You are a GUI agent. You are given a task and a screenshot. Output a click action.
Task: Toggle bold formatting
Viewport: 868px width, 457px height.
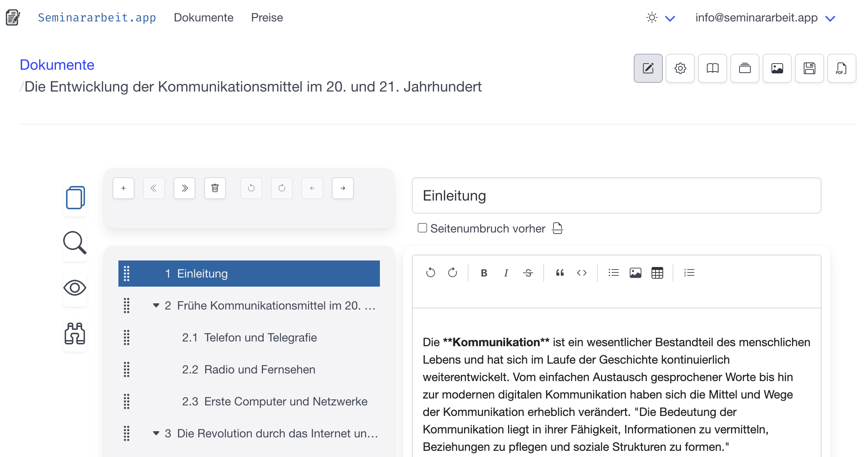[x=484, y=273]
